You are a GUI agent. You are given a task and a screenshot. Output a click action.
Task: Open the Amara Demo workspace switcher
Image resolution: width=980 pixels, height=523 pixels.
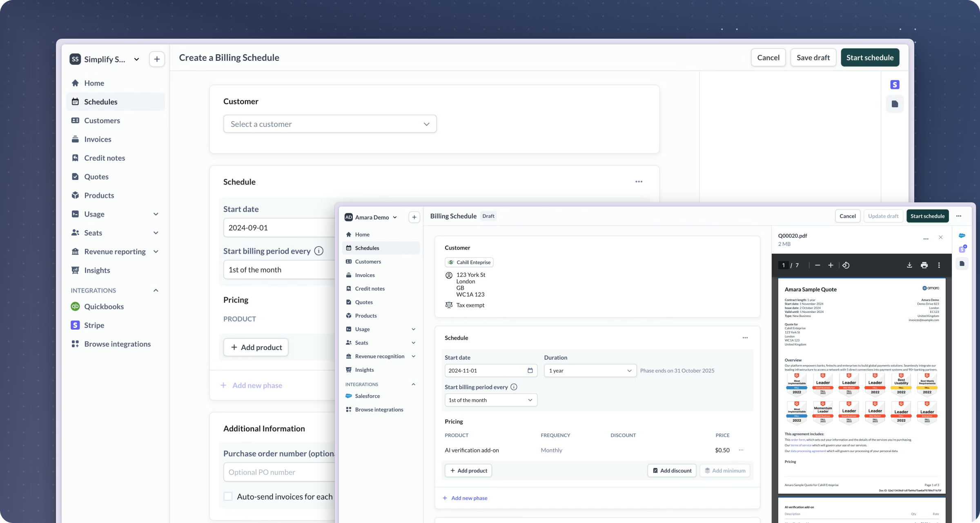(x=371, y=217)
